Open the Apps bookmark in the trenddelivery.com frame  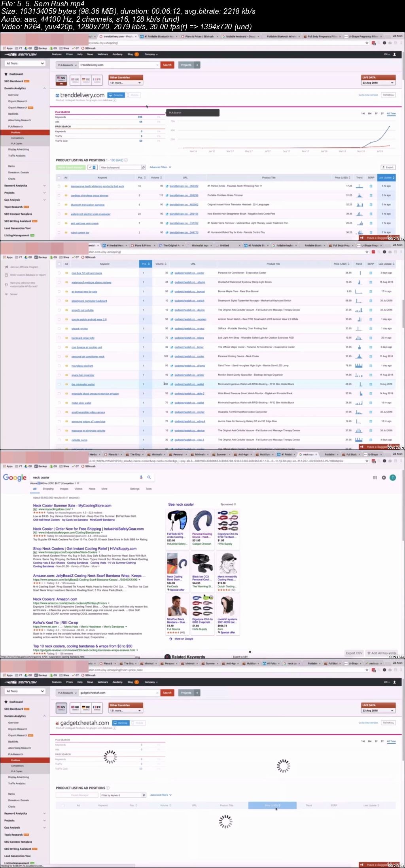pos(8,48)
